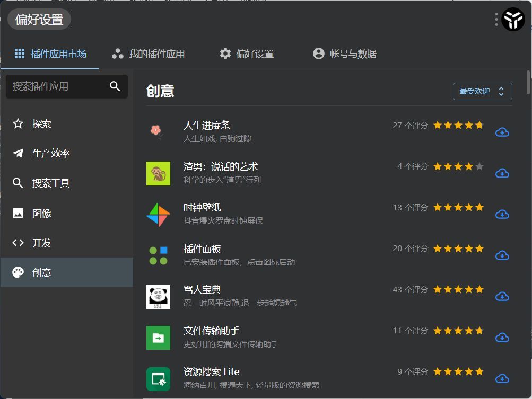This screenshot has height=399, width=532.
Task: Click the description 抖音爆火罗盘时钟屏保
Action: coord(223,221)
